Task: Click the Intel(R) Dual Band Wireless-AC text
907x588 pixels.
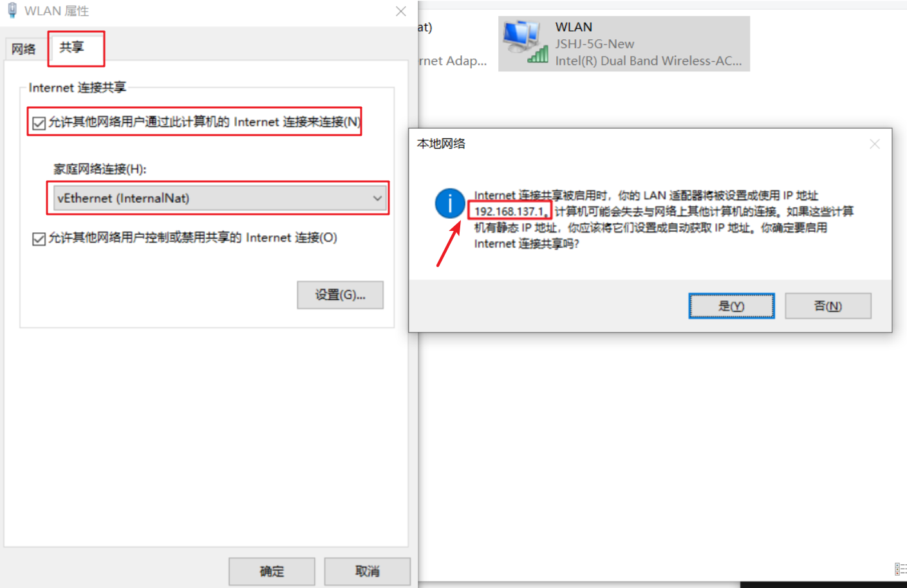Action: 648,61
